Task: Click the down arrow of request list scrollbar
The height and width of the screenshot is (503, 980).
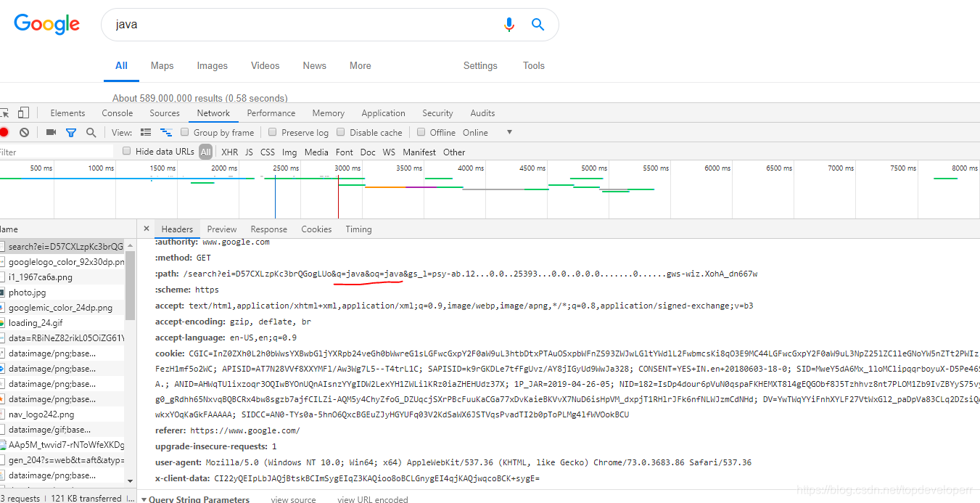Action: point(131,480)
